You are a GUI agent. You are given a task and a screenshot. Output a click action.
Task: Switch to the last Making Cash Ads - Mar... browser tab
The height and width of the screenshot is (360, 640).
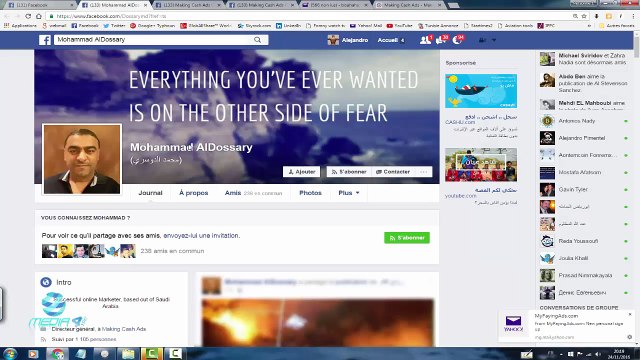[x=409, y=5]
